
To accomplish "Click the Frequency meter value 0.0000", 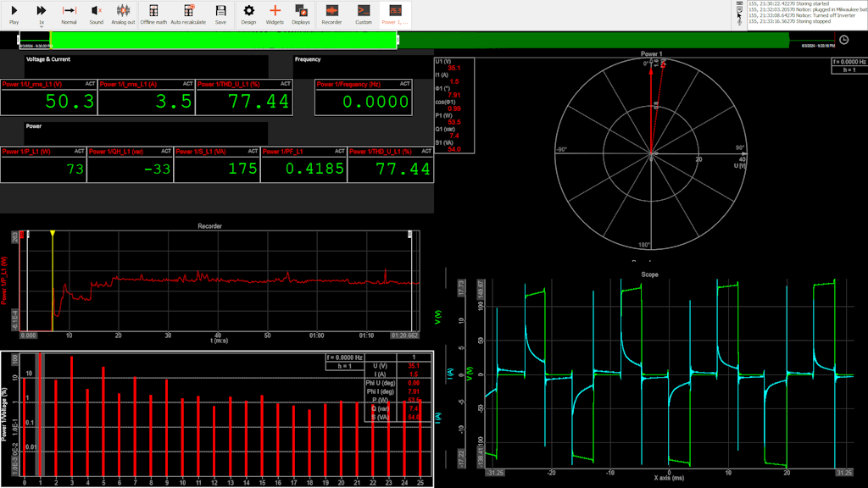I will pyautogui.click(x=376, y=102).
